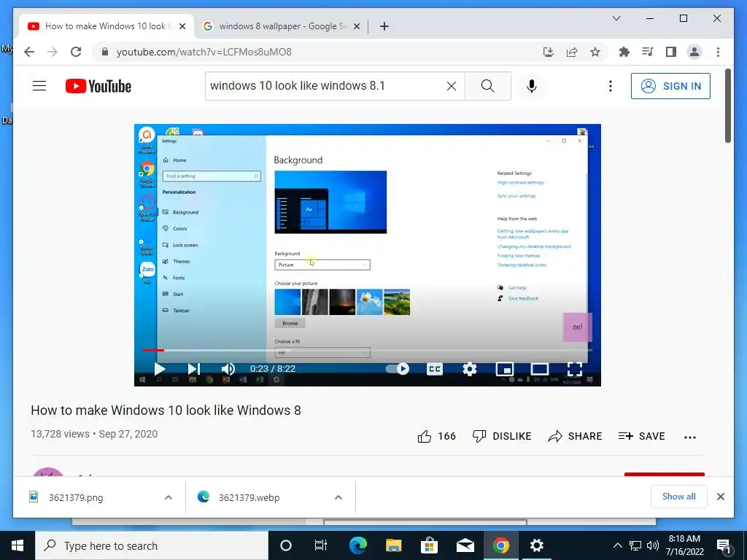Open Microsoft Store from taskbar

(x=429, y=545)
